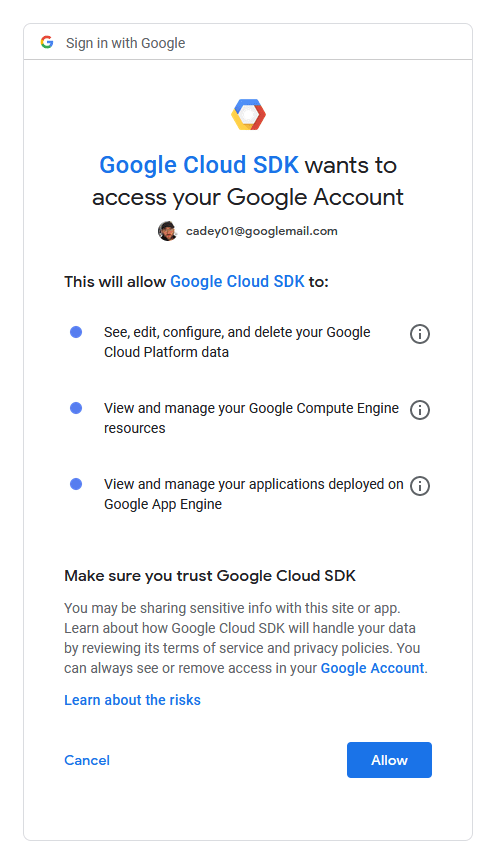Click 'See, edit, configure, and delete' permission text
This screenshot has height=850, width=490.
click(237, 342)
